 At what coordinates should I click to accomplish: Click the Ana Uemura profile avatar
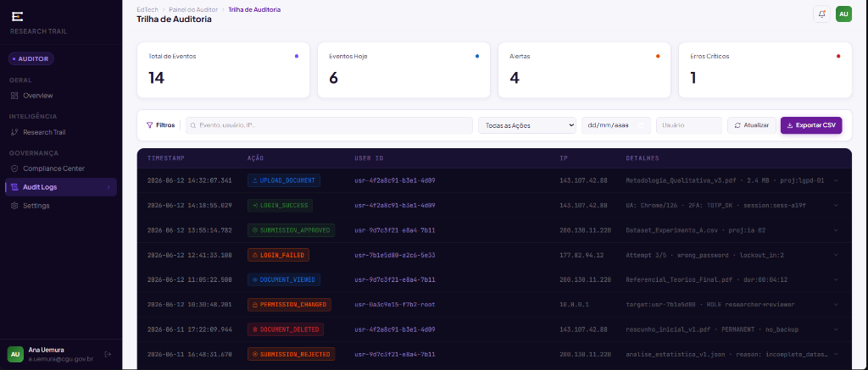tap(15, 354)
